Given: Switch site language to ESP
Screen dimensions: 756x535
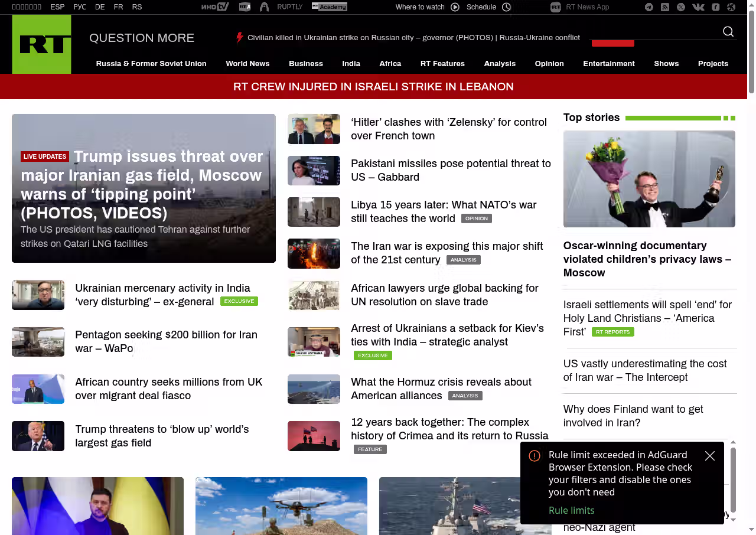Looking at the screenshot, I should click(x=57, y=7).
